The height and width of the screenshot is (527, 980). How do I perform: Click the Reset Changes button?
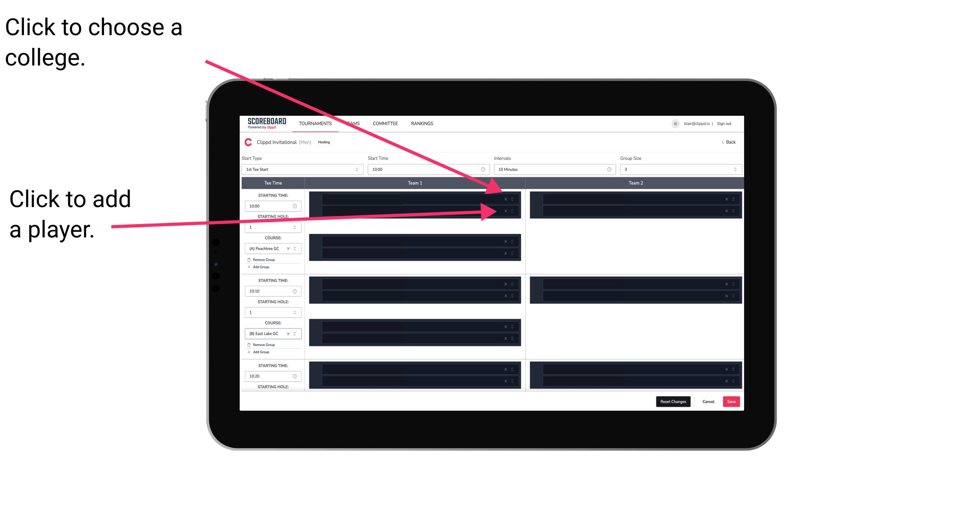674,401
